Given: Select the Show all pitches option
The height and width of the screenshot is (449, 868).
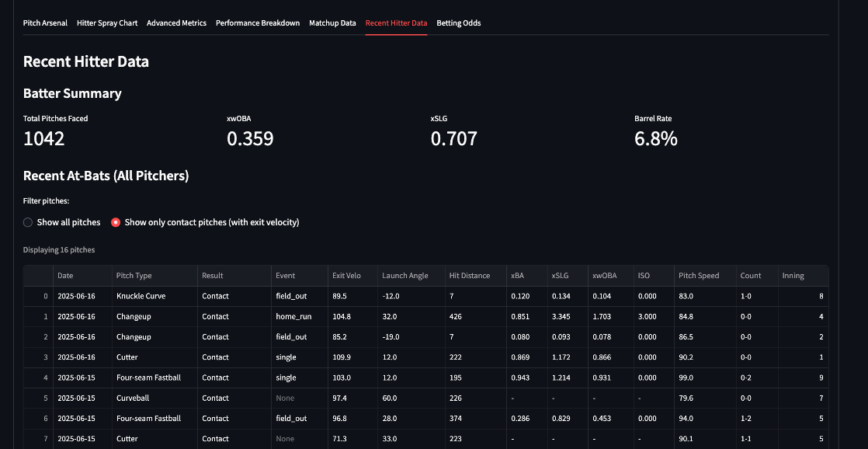Looking at the screenshot, I should pyautogui.click(x=27, y=222).
